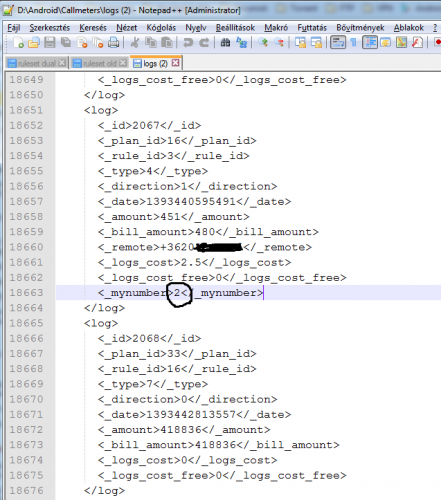Click the <_rule_id>3</_rule_id> line
This screenshot has width=441, height=500.
tap(173, 156)
